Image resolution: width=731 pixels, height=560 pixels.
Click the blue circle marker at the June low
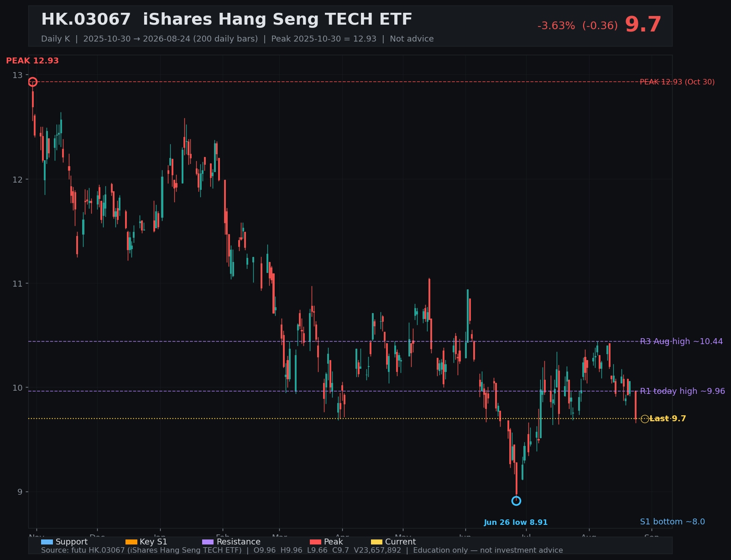pos(516,501)
